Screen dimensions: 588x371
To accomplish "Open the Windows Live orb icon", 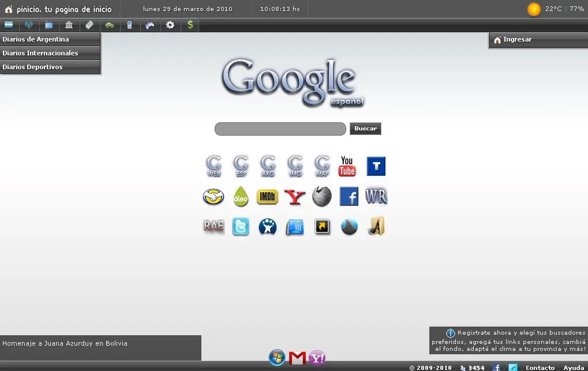I will point(277,358).
